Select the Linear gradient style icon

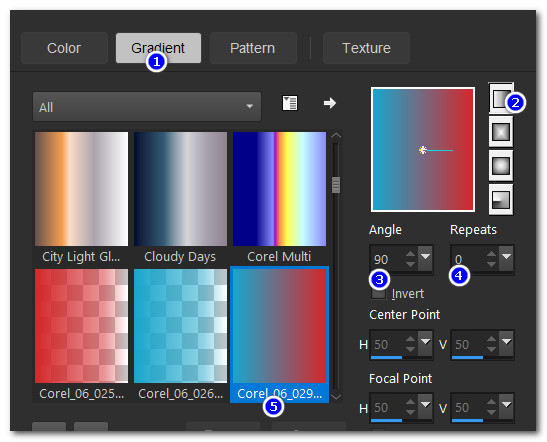point(500,98)
